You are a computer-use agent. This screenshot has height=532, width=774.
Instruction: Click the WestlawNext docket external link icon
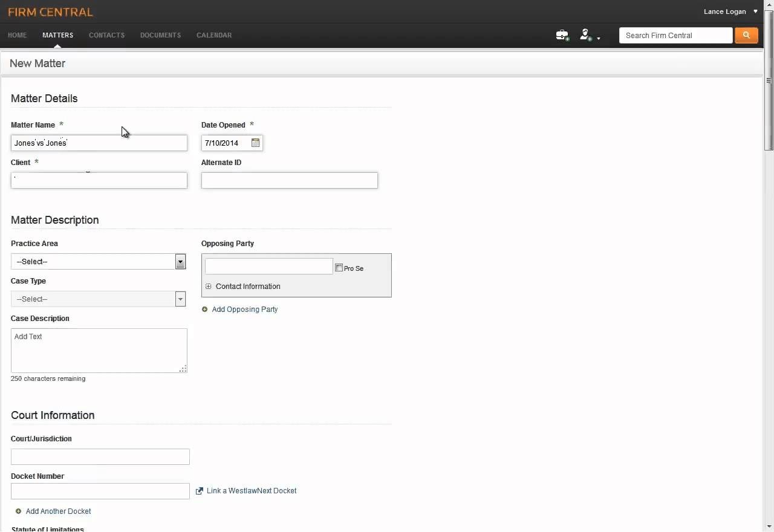click(x=200, y=491)
